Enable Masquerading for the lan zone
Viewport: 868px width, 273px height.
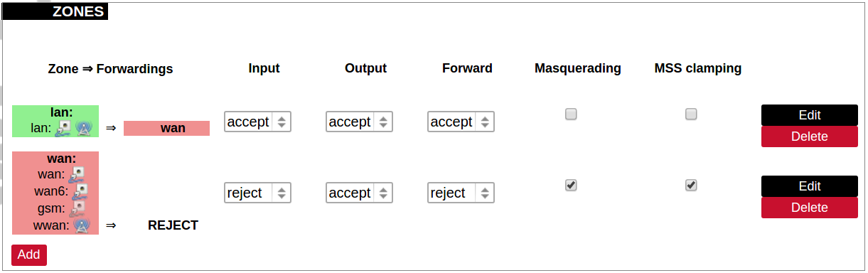point(571,114)
